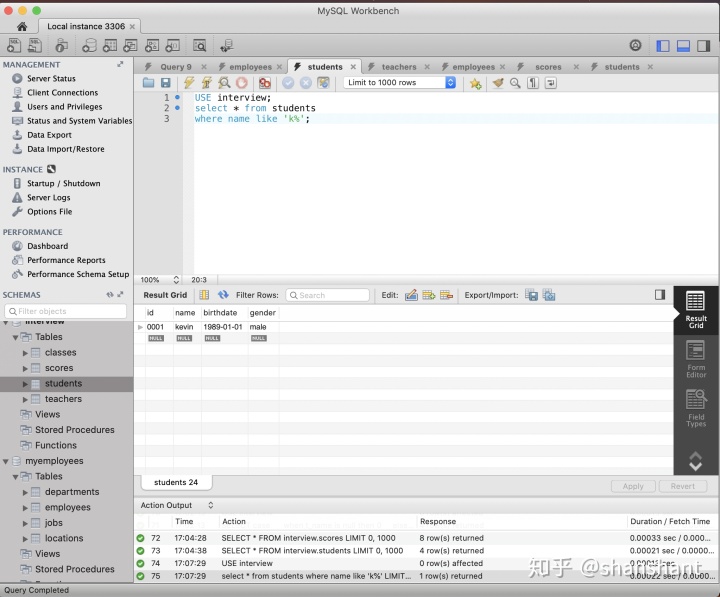Screen dimensions: 720x597
Task: Create new table icon in main toolbar
Action: click(x=110, y=45)
